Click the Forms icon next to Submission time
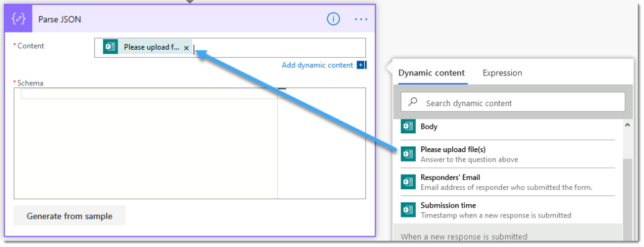644x247 pixels. pyautogui.click(x=408, y=210)
